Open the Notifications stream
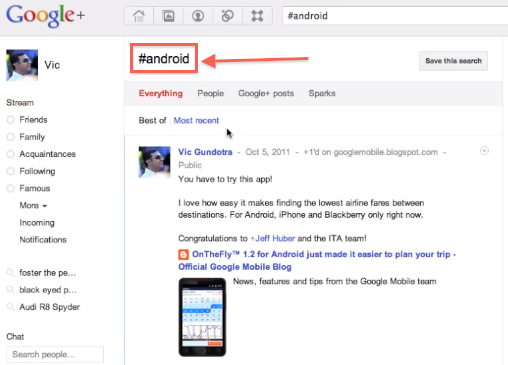The height and width of the screenshot is (365, 508). pyautogui.click(x=43, y=239)
